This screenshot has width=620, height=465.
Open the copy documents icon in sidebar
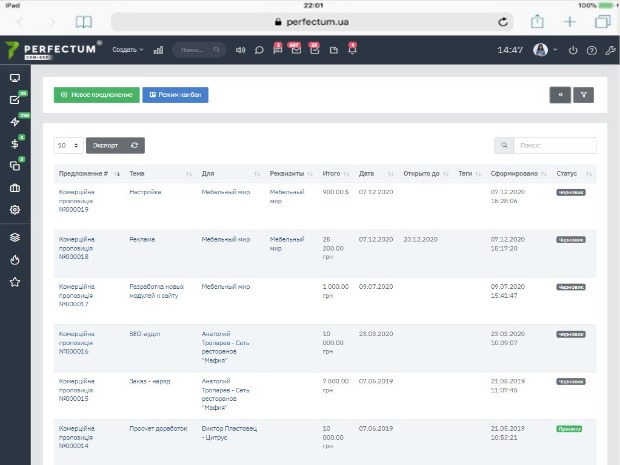[15, 166]
